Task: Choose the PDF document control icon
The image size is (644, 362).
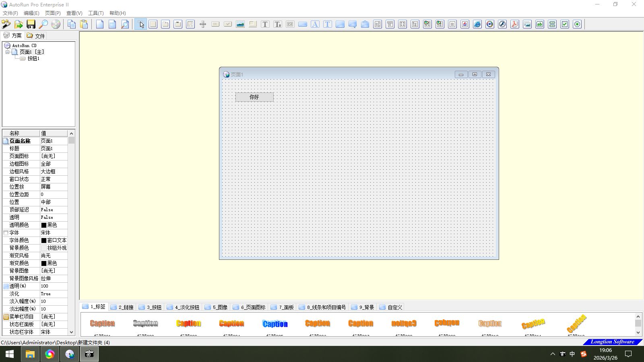Action: [515, 24]
